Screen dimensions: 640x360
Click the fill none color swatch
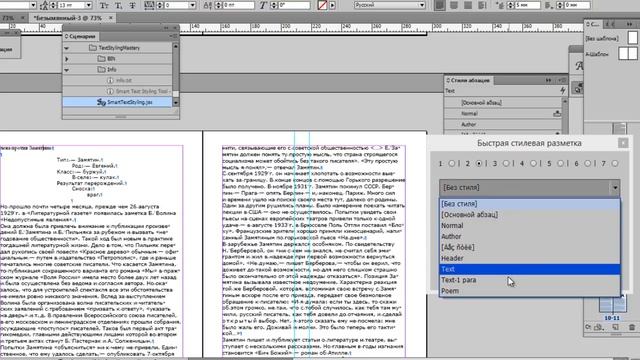[322, 5]
